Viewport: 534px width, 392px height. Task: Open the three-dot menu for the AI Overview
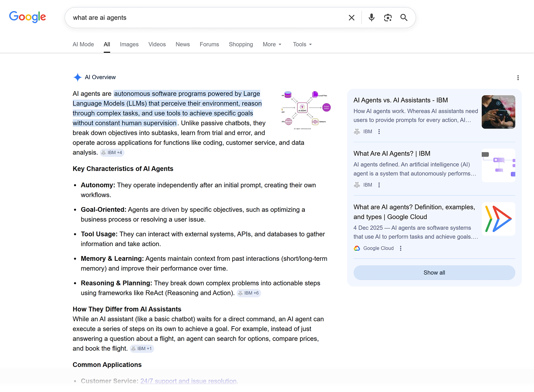(x=518, y=77)
